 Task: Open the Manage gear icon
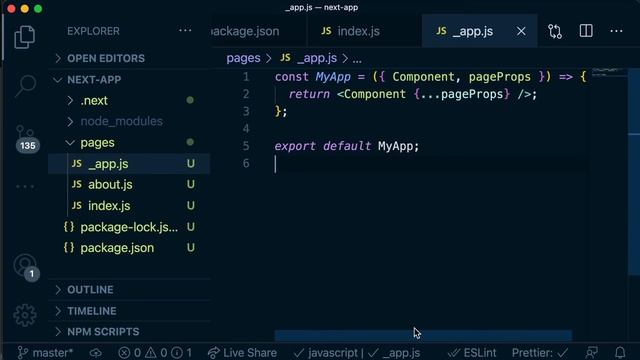[25, 315]
